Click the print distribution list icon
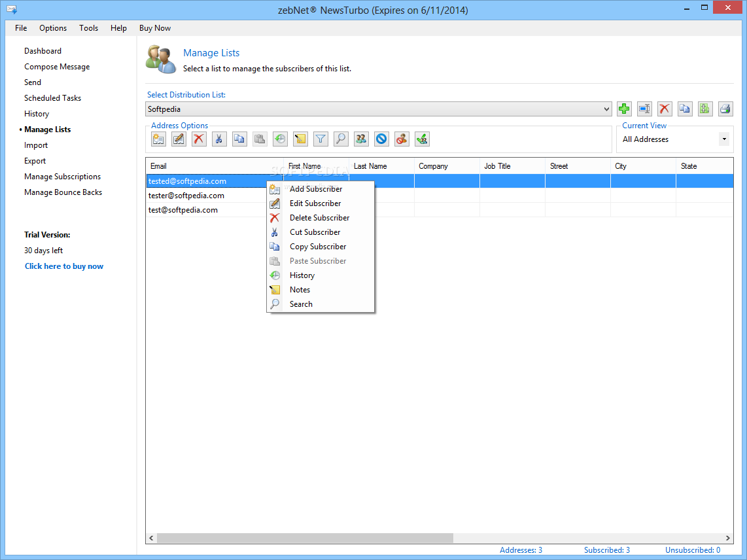Viewport: 747px width, 560px height. tap(725, 109)
